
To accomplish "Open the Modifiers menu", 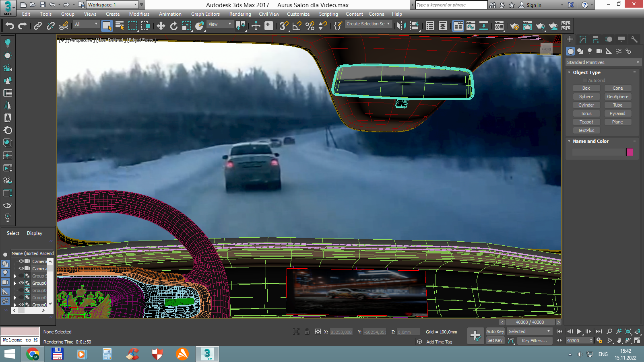I will point(139,14).
